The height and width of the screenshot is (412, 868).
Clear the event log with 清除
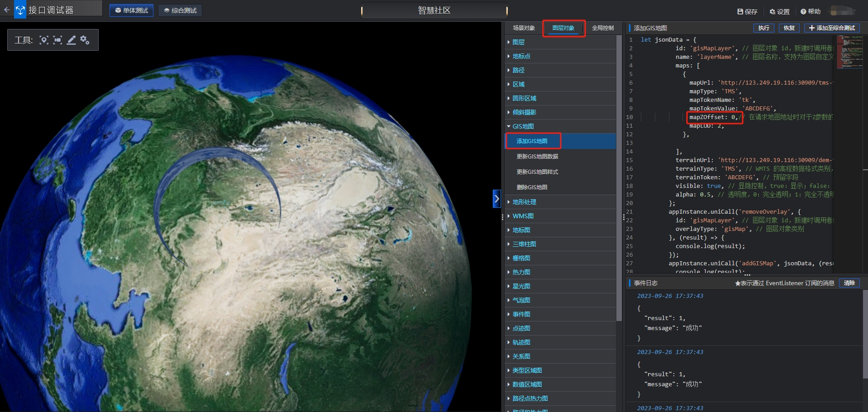849,283
